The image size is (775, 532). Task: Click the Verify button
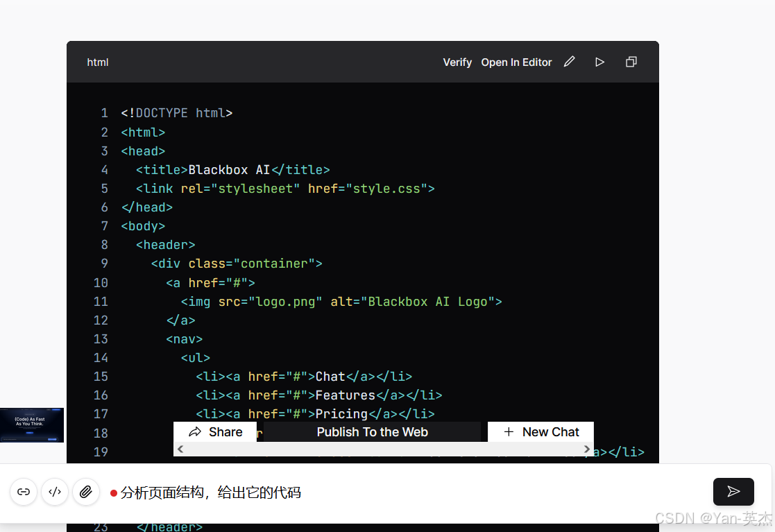457,62
